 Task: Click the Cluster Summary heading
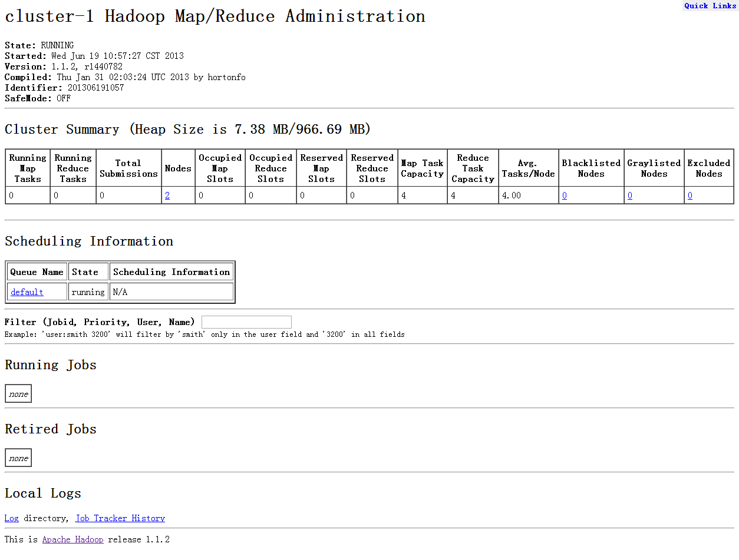[x=187, y=130]
